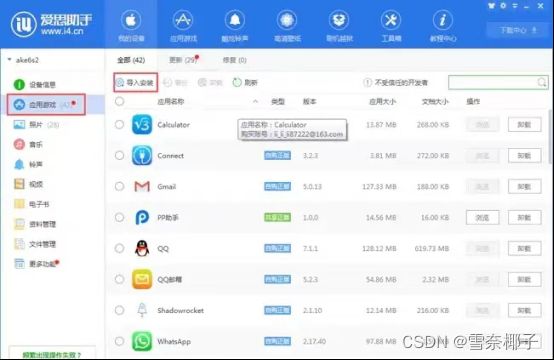Open the 刷机越狱 box icon section
This screenshot has height=360, width=554.
click(x=339, y=25)
